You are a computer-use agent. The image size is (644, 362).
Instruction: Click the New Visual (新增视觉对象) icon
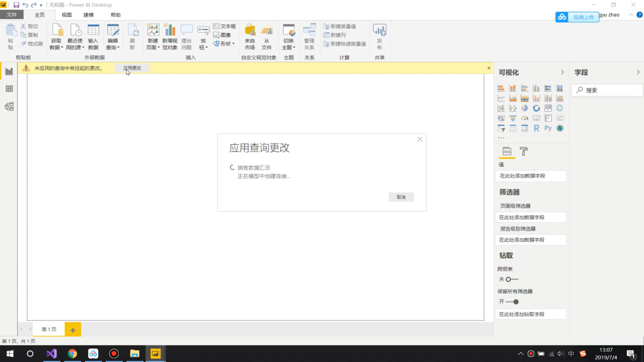tap(170, 30)
